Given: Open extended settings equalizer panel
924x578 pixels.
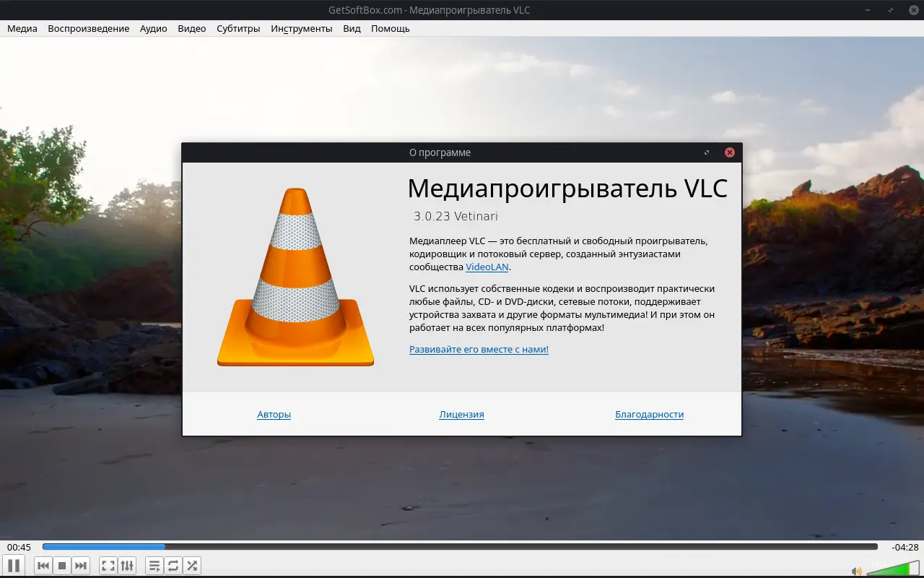Looking at the screenshot, I should click(x=127, y=566).
